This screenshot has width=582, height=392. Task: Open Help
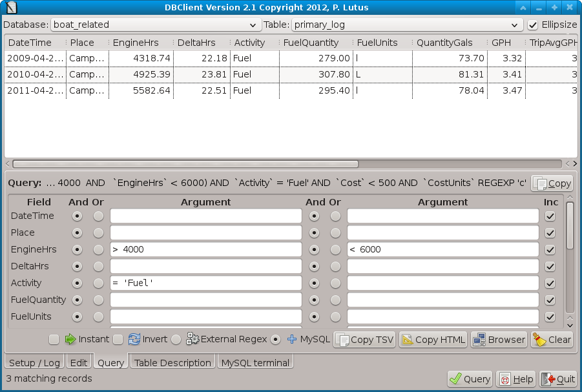[x=516, y=379]
